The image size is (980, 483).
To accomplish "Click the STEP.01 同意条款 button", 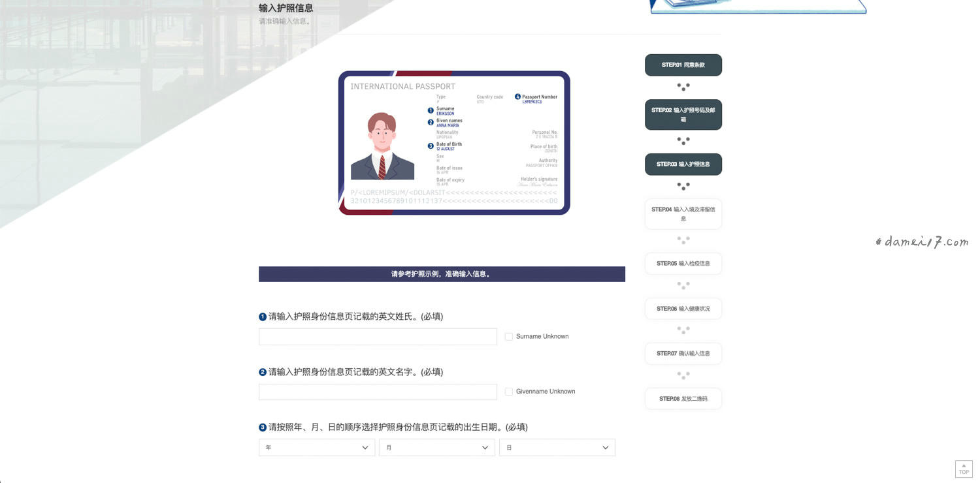I will point(683,65).
